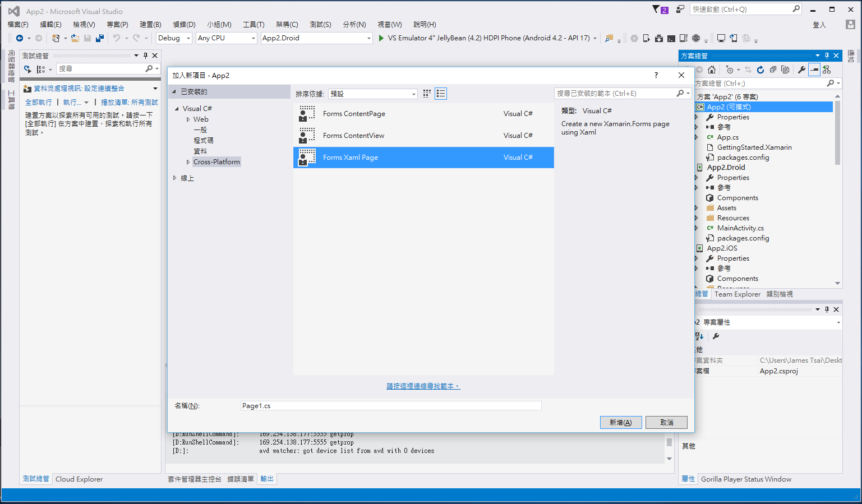Viewport: 862px width, 504px height.
Task: Open the Android adb command prompt icon
Action: pyautogui.click(x=671, y=38)
